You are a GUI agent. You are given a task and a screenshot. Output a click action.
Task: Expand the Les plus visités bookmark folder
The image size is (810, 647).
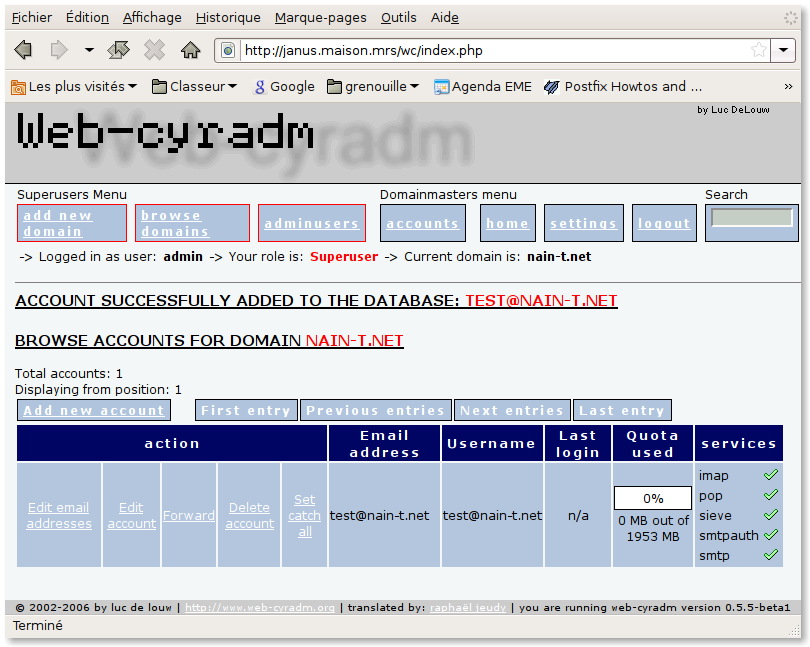(74, 87)
